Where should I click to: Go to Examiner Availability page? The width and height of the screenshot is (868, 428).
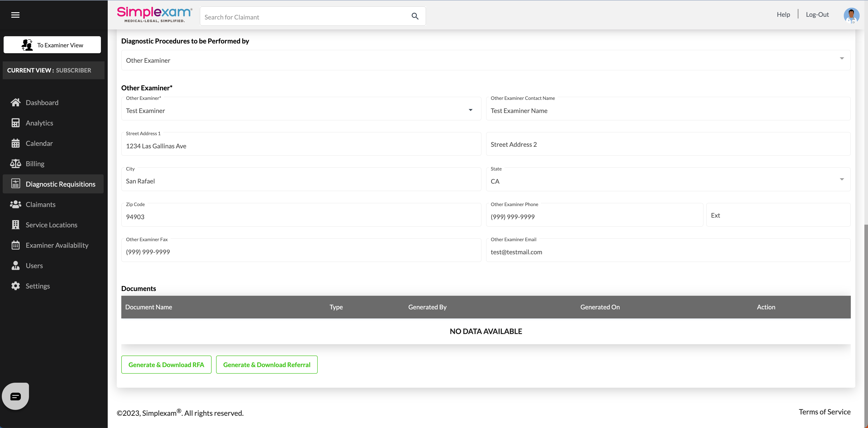[57, 245]
